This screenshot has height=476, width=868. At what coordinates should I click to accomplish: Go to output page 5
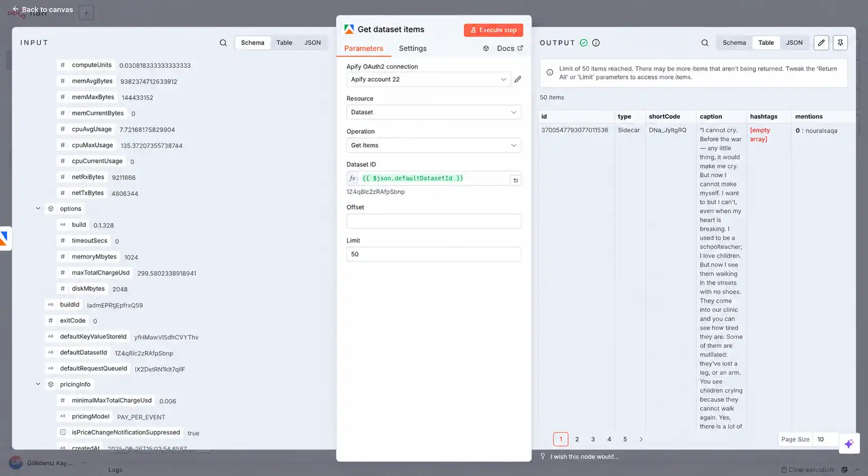coord(625,440)
